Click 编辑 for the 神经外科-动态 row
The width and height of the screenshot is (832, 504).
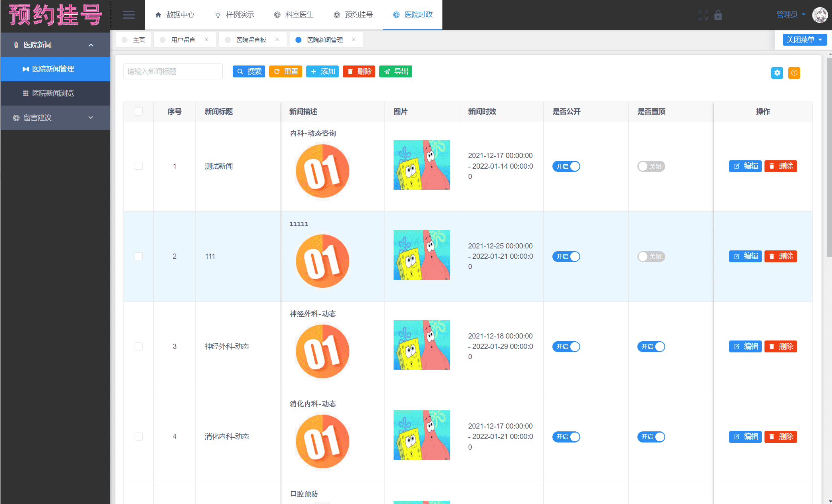point(745,346)
